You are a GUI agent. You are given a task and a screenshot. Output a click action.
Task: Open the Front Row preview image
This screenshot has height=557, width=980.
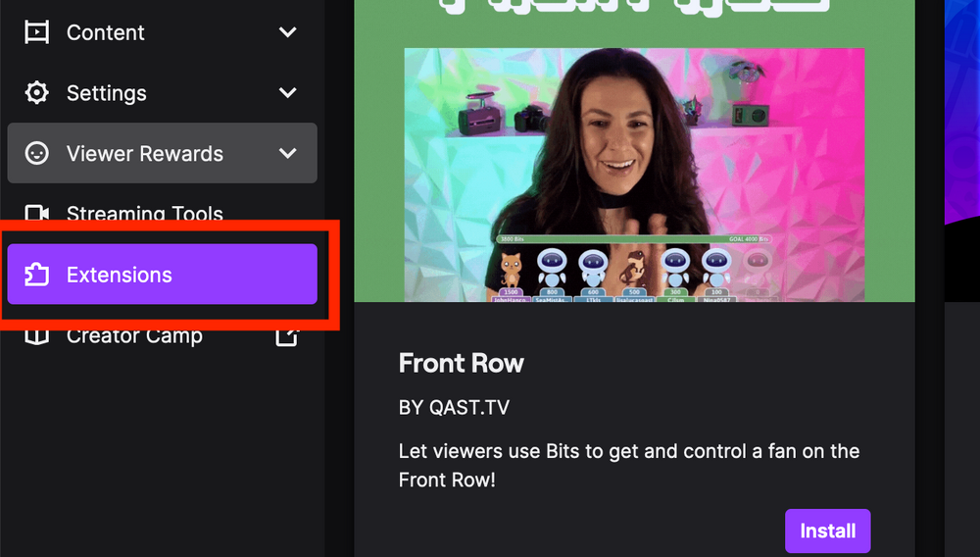tap(634, 151)
